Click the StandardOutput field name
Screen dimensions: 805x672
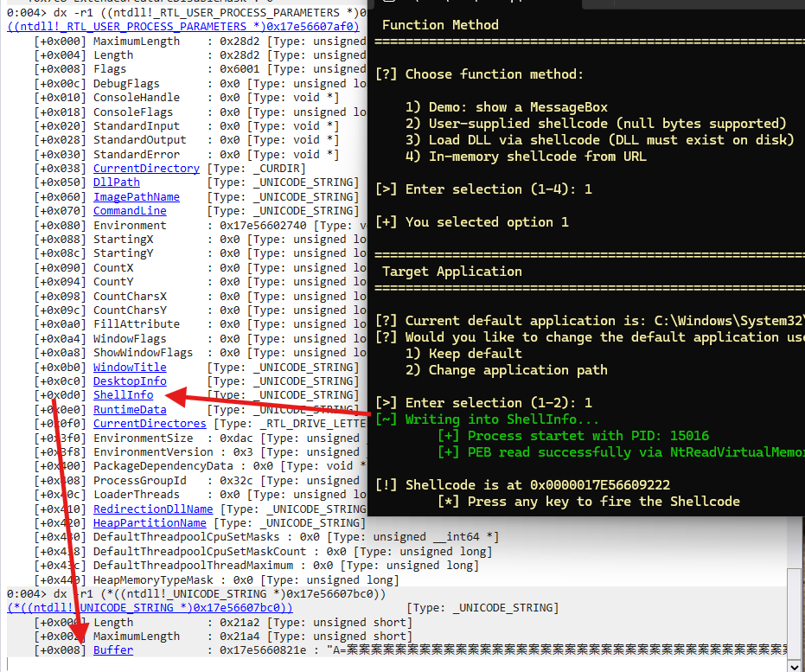(x=140, y=139)
